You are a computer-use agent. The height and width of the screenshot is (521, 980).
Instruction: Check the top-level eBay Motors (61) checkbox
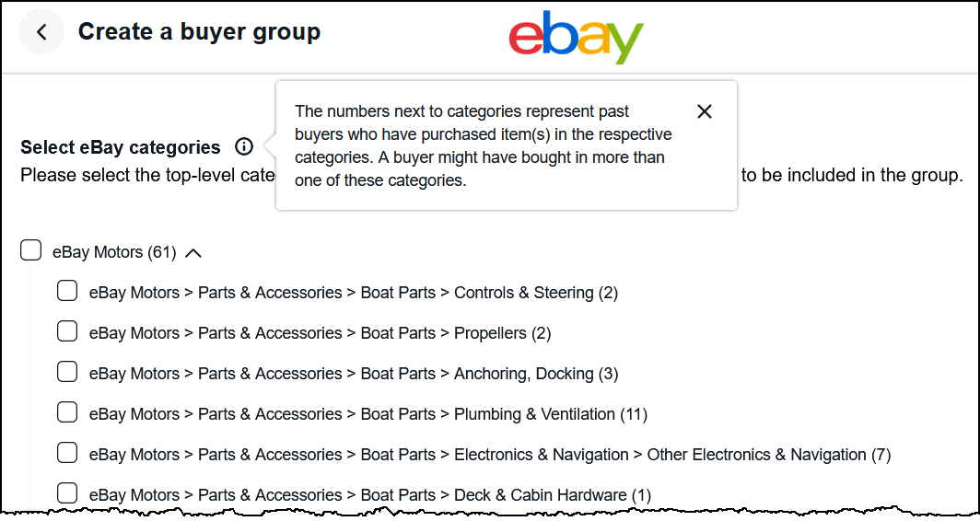pyautogui.click(x=30, y=249)
